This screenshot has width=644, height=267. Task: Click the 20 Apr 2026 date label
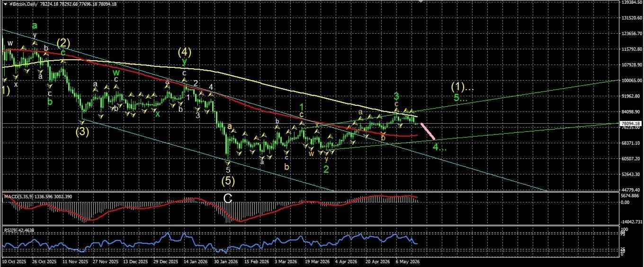(x=377, y=261)
